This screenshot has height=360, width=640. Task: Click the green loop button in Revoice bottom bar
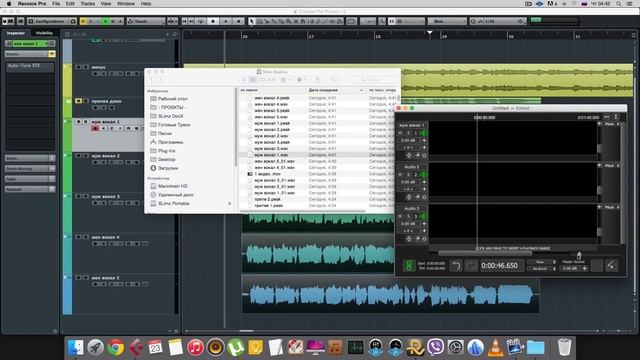click(x=409, y=266)
